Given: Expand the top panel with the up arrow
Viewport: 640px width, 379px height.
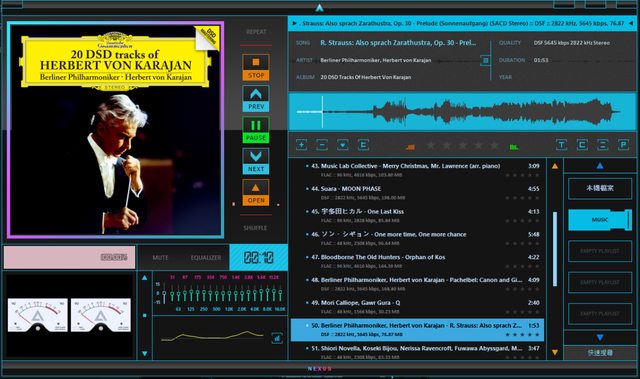Looking at the screenshot, I should 319,8.
